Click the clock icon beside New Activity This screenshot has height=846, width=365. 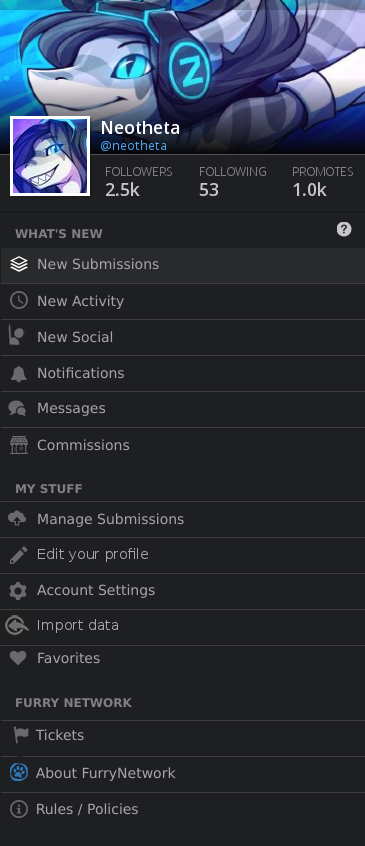19,301
